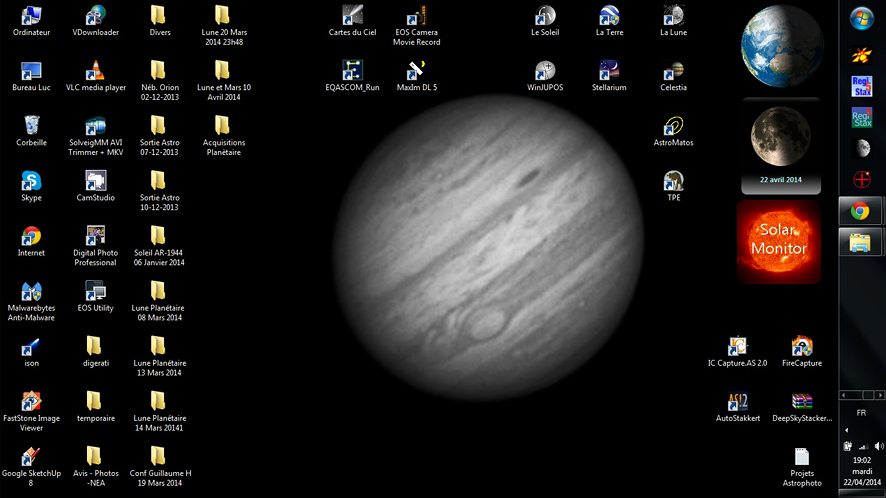The height and width of the screenshot is (498, 886).
Task: Open Lune et Mars 10 Avril 2014 folder
Action: pyautogui.click(x=224, y=81)
